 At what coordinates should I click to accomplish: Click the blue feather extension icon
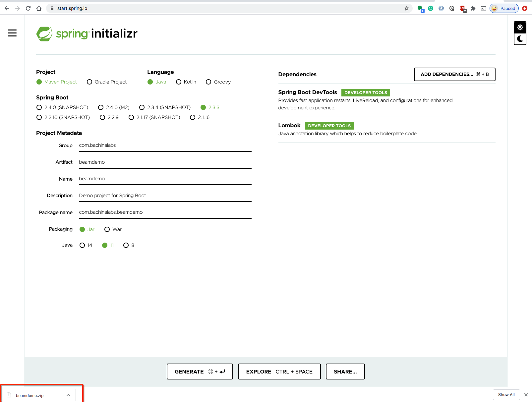click(441, 8)
